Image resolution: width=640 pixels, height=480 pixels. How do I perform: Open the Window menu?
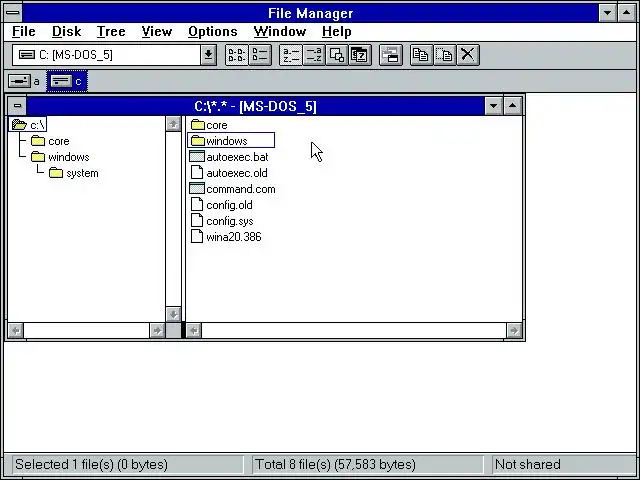pos(280,31)
